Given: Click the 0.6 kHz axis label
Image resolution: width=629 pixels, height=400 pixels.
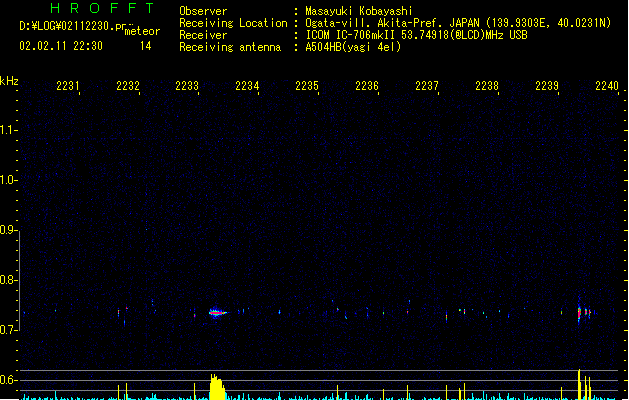Looking at the screenshot, I should [8, 380].
